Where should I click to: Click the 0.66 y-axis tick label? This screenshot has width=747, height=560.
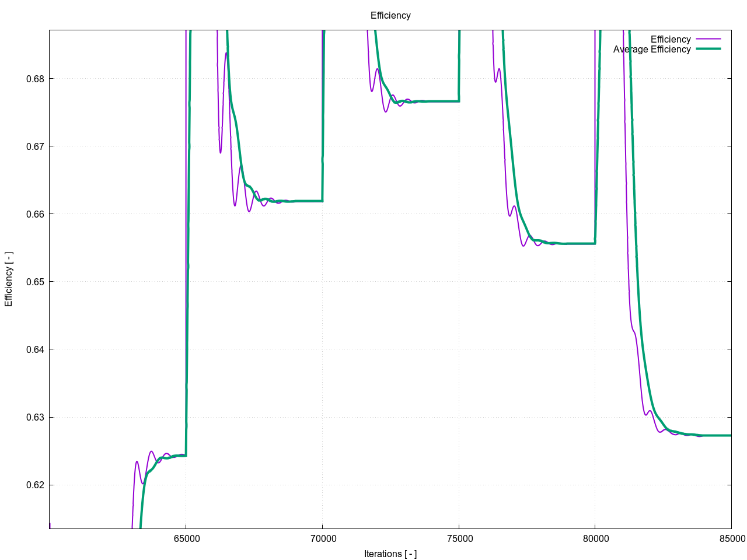pyautogui.click(x=36, y=214)
